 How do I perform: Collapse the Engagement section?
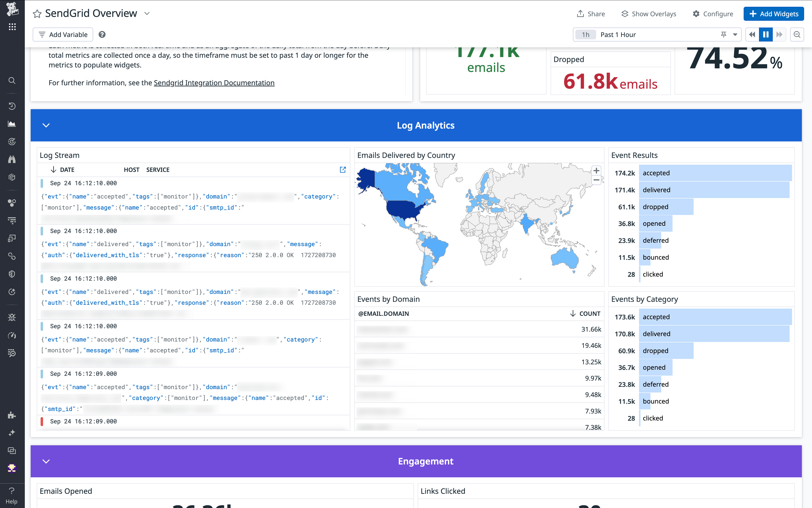pyautogui.click(x=46, y=461)
